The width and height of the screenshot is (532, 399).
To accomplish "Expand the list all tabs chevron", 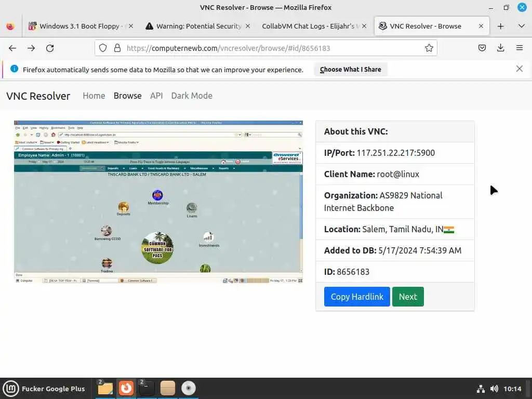I will click(x=522, y=26).
